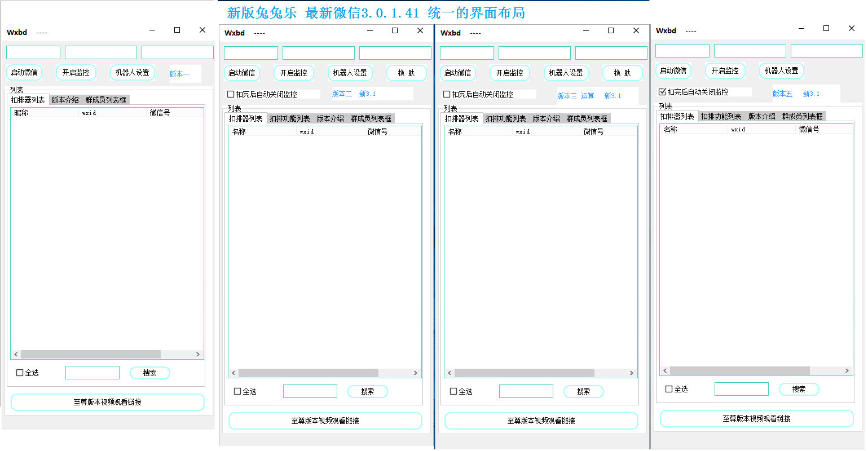Focus search field beside 搜索 in 版本二 window
The height and width of the screenshot is (451, 868).
click(x=310, y=391)
